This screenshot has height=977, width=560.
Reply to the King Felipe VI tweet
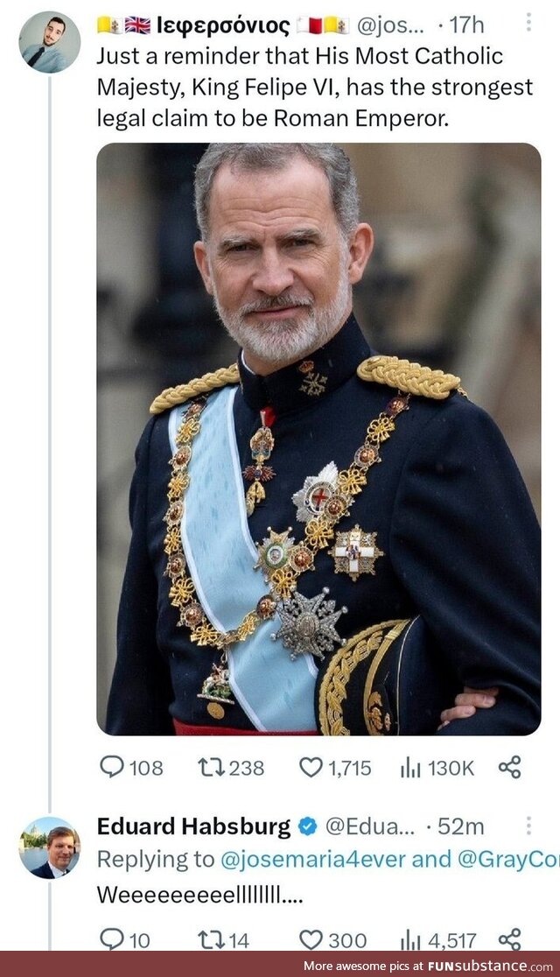click(x=112, y=768)
